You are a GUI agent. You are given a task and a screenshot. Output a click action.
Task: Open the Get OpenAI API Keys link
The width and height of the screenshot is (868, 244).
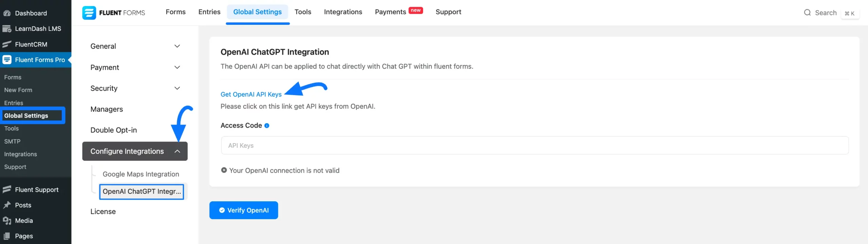pyautogui.click(x=251, y=94)
